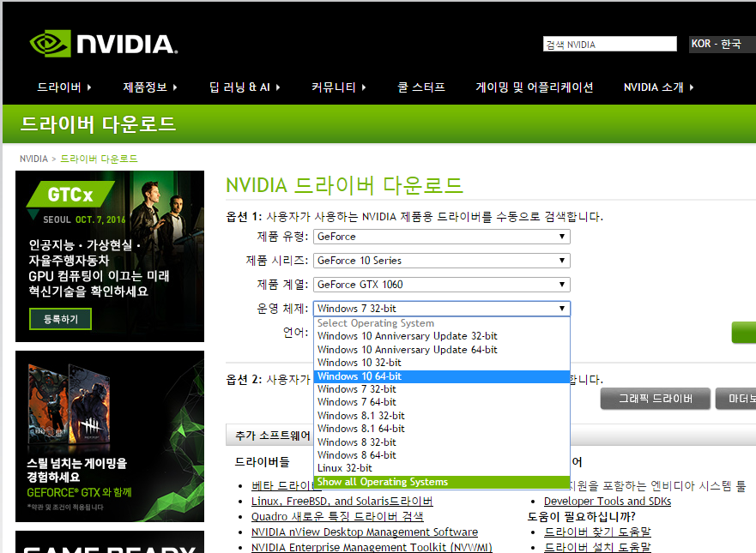The image size is (756, 553).
Task: Open 게이밍 및 어플리케이션 menu item
Action: 535,87
